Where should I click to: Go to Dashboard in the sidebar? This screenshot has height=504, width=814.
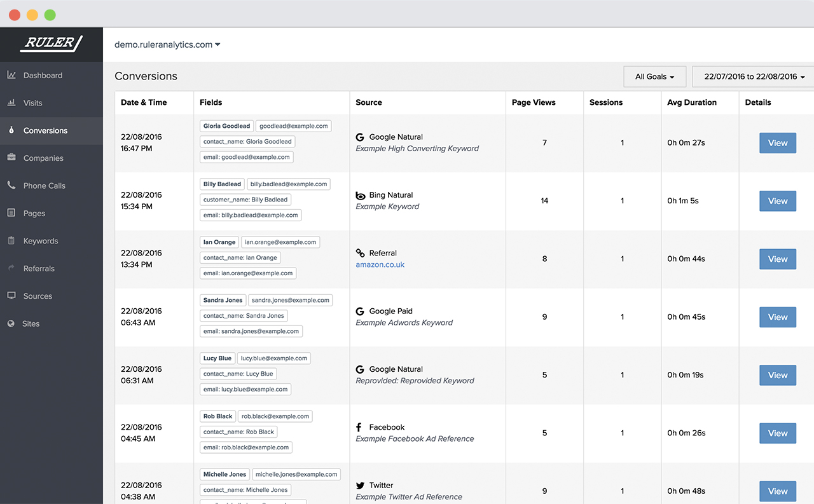click(52, 75)
